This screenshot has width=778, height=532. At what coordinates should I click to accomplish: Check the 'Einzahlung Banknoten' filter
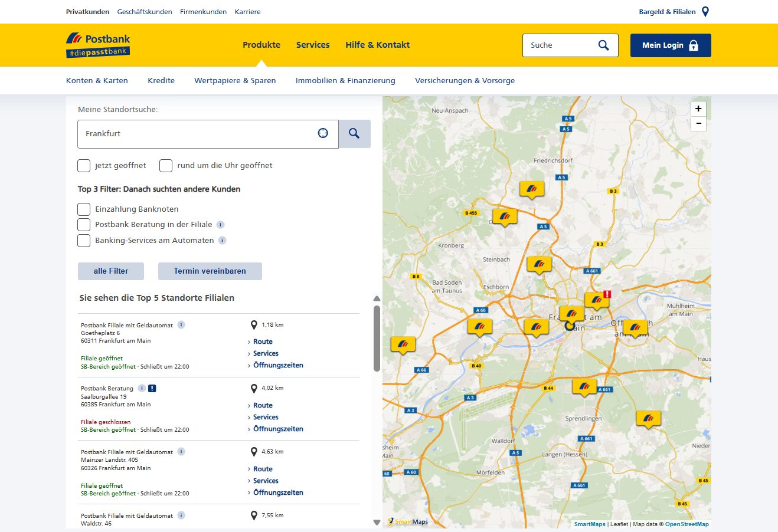click(x=84, y=209)
